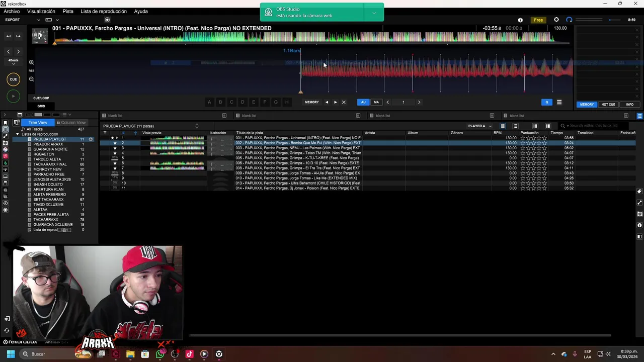
Task: Select hot cue pad D
Action: pos(243,102)
